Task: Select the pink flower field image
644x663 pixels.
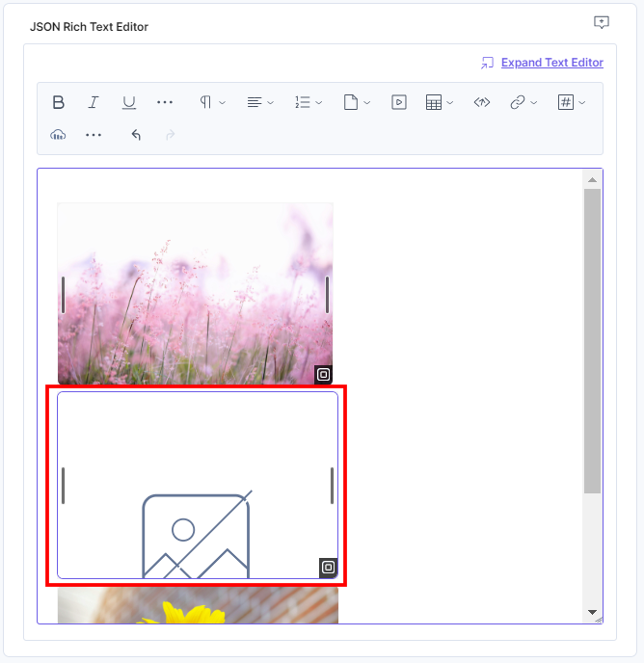Action: [195, 293]
